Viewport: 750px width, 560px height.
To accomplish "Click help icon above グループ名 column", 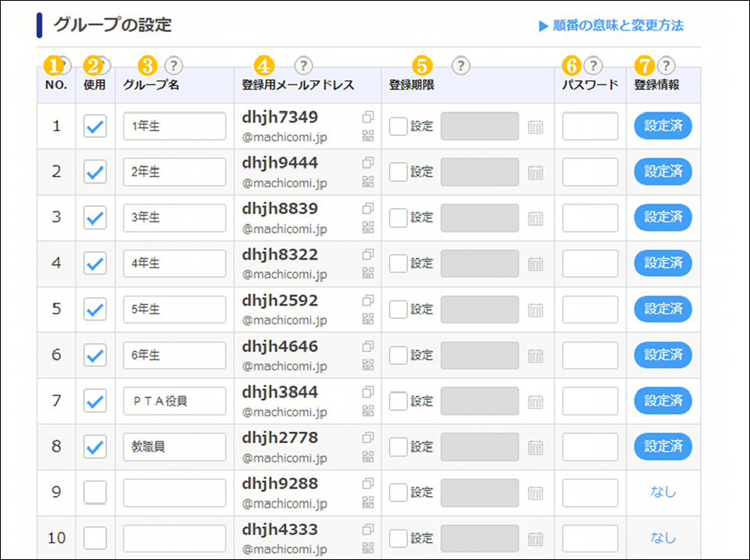I will pyautogui.click(x=174, y=66).
